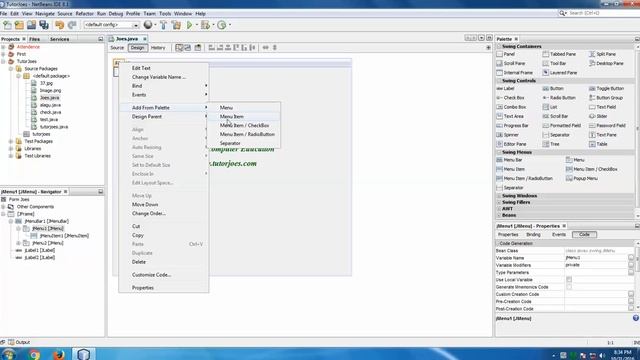Choose Separator in the submenu
The image size is (640, 360).
tap(244, 143)
